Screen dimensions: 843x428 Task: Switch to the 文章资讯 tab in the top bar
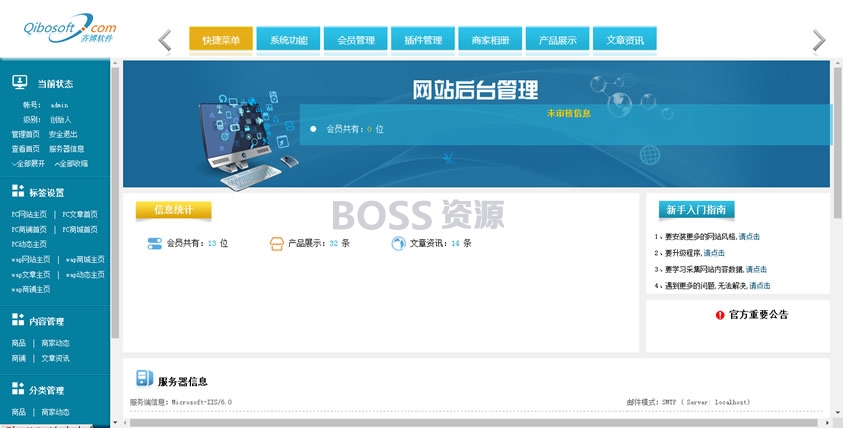625,39
